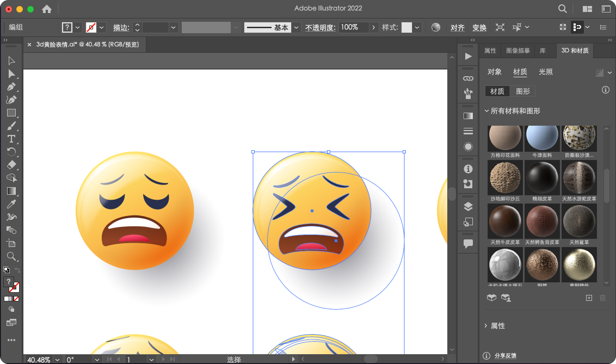Screen dimensions: 616x364
Task: Click the 分享反馈 feedback link
Action: pos(505,356)
